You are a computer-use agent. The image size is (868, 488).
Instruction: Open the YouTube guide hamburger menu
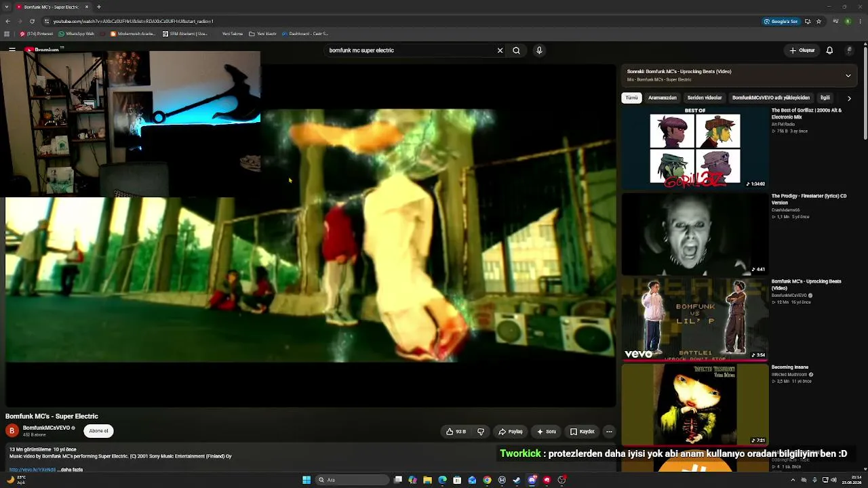coord(12,50)
